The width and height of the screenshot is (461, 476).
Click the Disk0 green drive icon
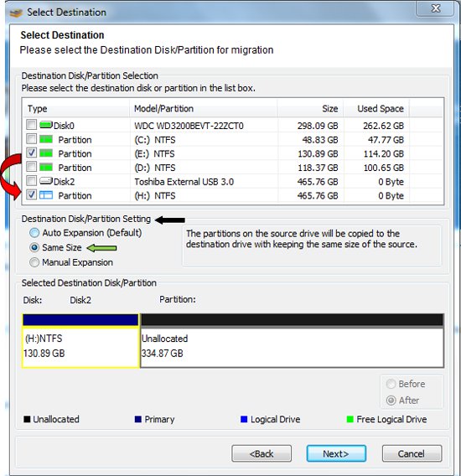click(x=46, y=125)
